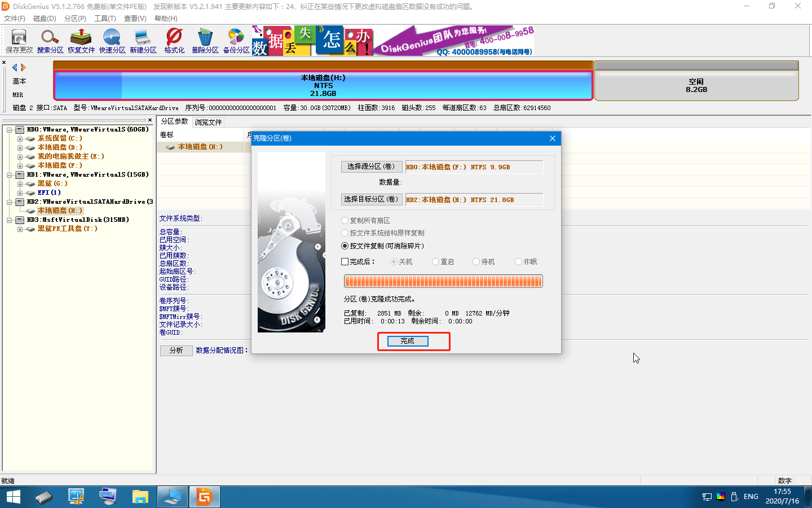Click the DiskGenius taskbar button
Image resolution: width=812 pixels, height=508 pixels.
[204, 497]
